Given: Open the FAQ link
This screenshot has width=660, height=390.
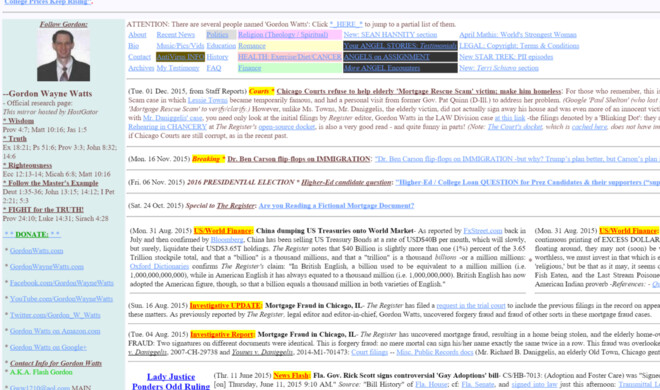Looking at the screenshot, I should (x=214, y=68).
